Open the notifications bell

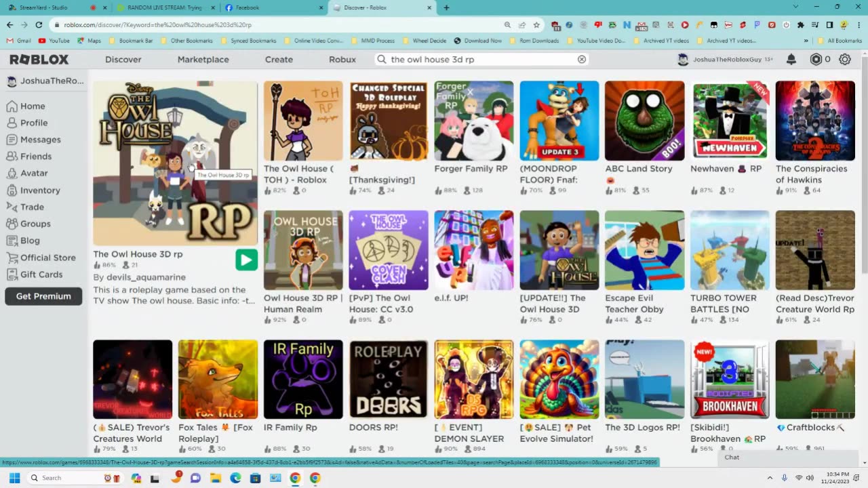(x=791, y=60)
